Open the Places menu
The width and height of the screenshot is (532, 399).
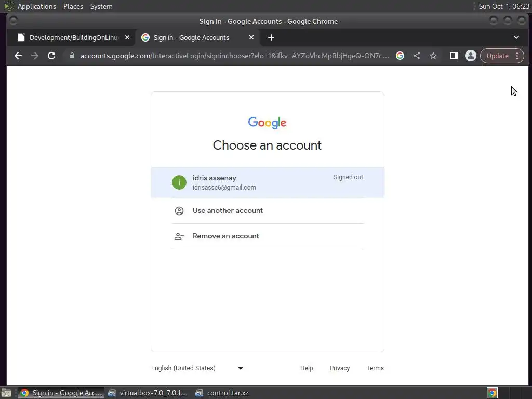[73, 6]
